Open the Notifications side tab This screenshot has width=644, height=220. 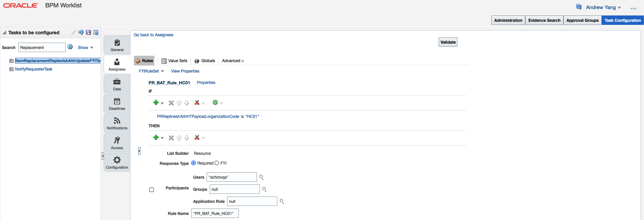tap(117, 123)
